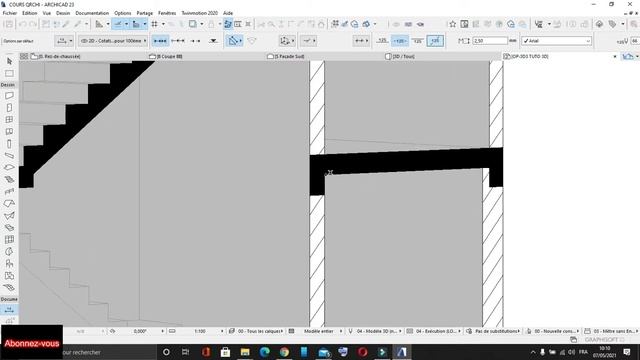Toggle guide lines button in toolbar

pyautogui.click(x=118, y=24)
